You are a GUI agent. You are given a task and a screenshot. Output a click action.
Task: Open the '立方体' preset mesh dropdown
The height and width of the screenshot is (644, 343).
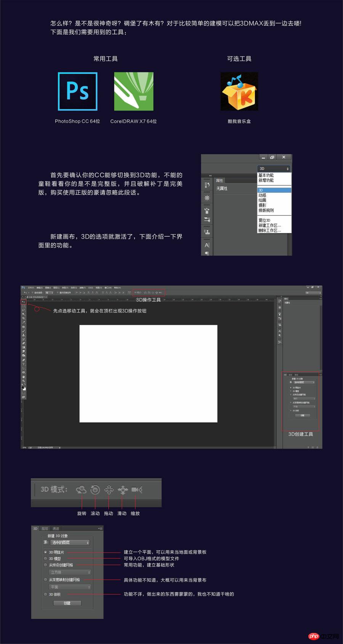(70, 572)
